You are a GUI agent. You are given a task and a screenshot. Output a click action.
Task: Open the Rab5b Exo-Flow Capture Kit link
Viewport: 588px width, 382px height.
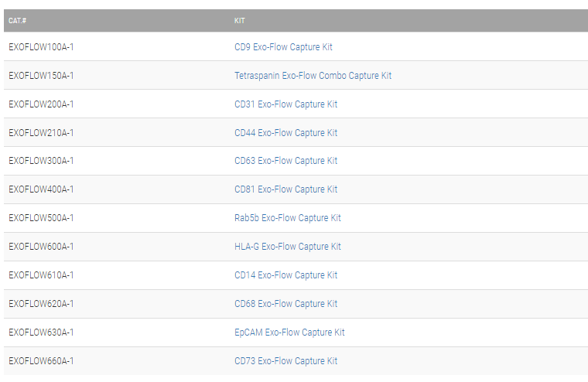pos(287,218)
